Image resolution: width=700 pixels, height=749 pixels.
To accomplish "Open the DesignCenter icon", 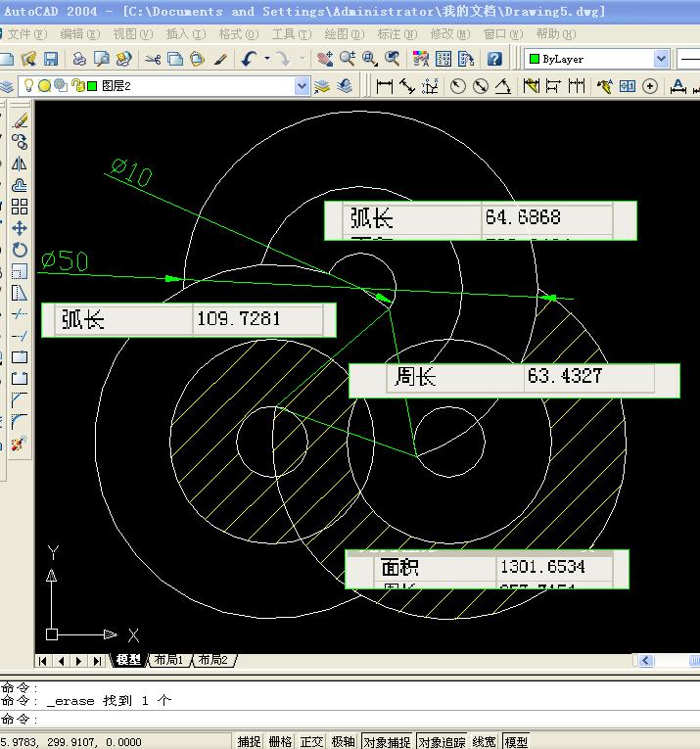I will click(x=443, y=59).
